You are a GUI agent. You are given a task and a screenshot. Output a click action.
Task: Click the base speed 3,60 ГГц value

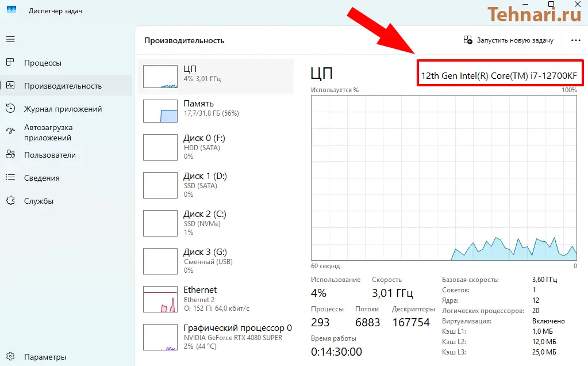544,280
